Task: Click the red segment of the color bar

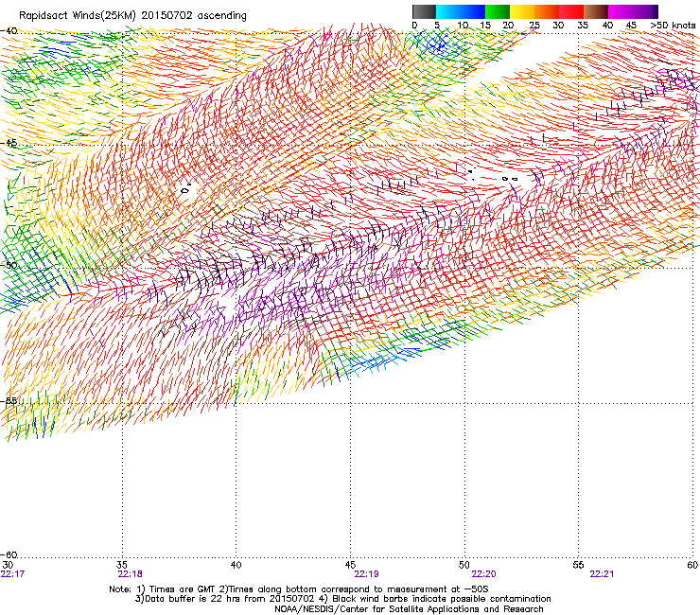Action: click(571, 11)
